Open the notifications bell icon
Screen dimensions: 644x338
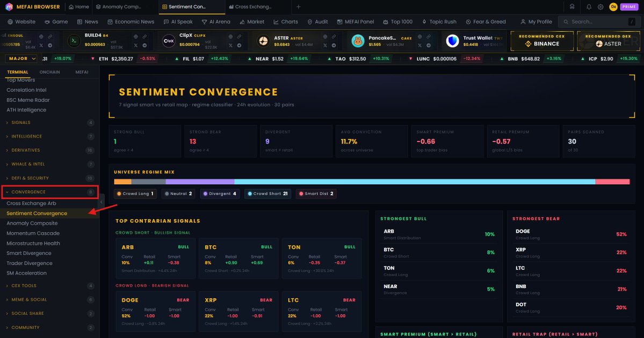click(x=589, y=6)
